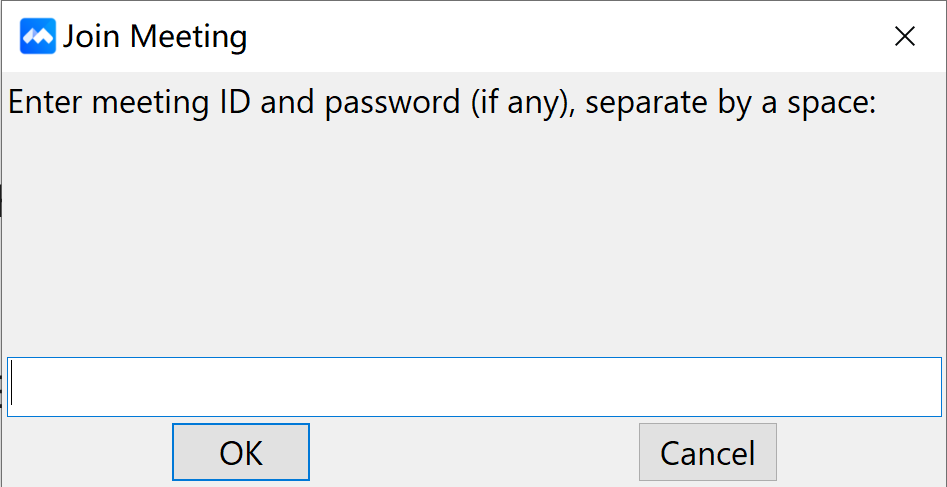The height and width of the screenshot is (487, 947).
Task: Click the blue logo left of Join Meeting
Action: click(x=38, y=38)
